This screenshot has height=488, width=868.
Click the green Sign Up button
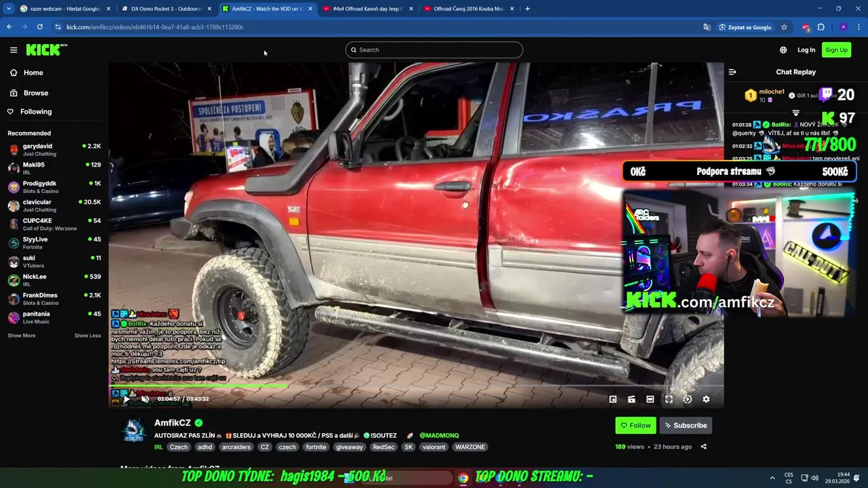click(836, 49)
